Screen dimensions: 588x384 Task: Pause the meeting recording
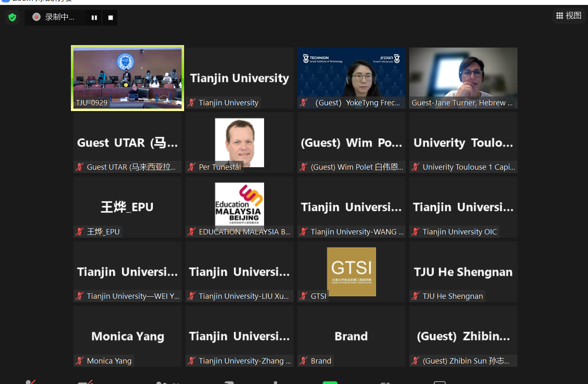pyautogui.click(x=94, y=18)
